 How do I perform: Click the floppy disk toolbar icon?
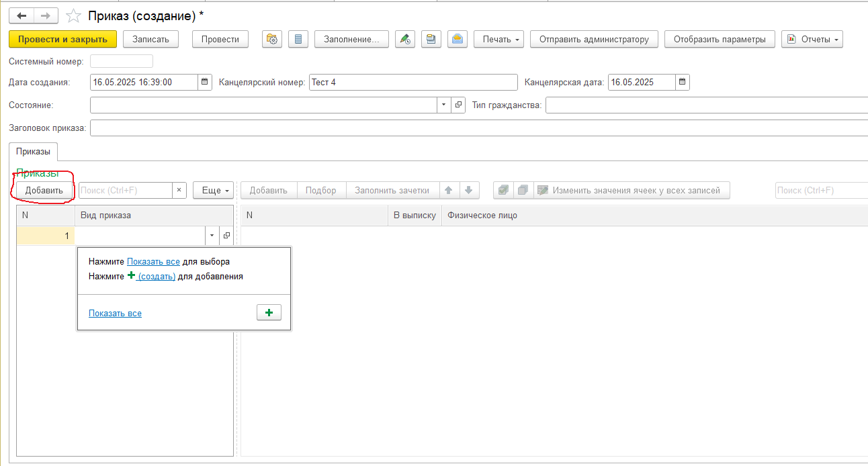pyautogui.click(x=431, y=40)
